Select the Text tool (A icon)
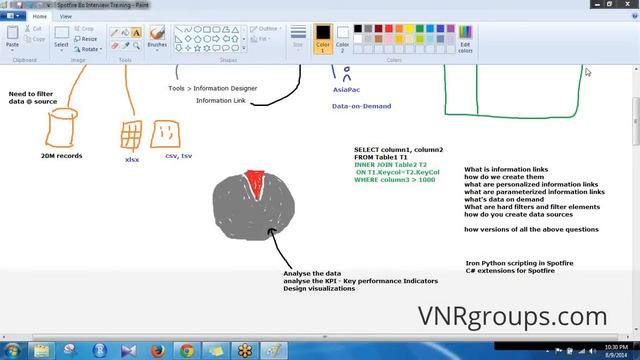 tap(136, 33)
